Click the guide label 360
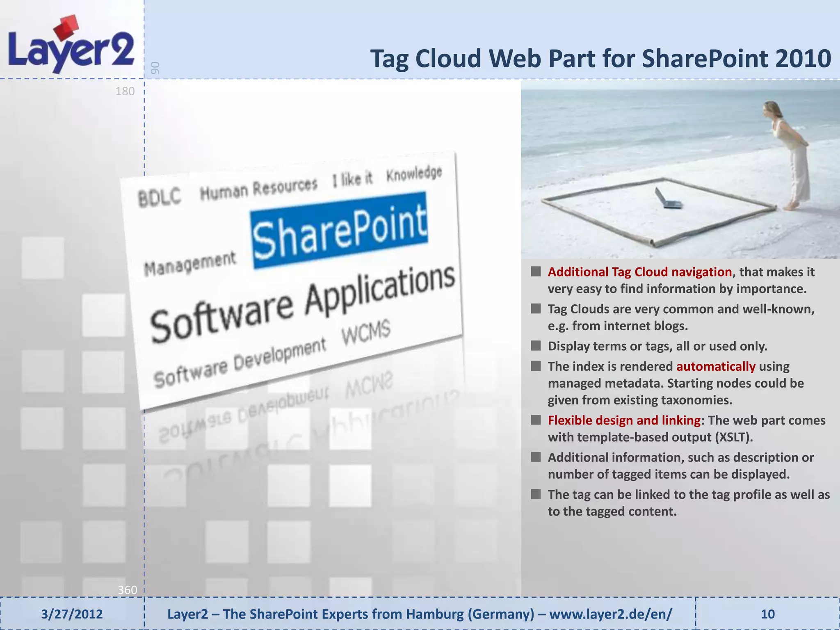 (127, 590)
